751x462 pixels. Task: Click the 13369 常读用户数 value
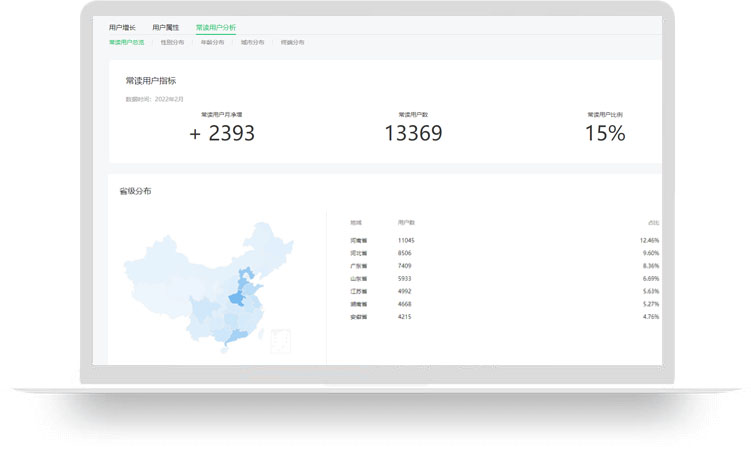[x=413, y=133]
